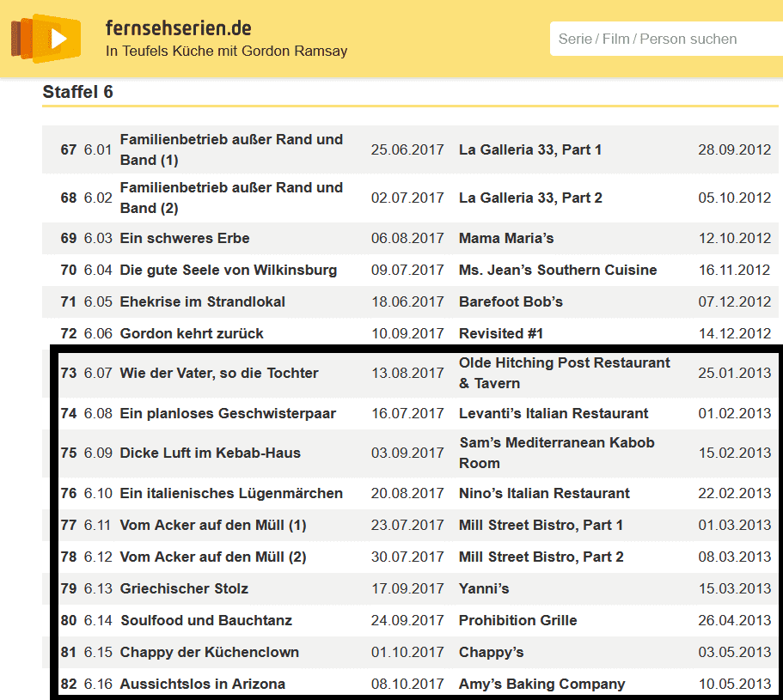Viewport: 783px width, 700px height.
Task: Click German air date 10.09.2017
Action: tap(407, 333)
